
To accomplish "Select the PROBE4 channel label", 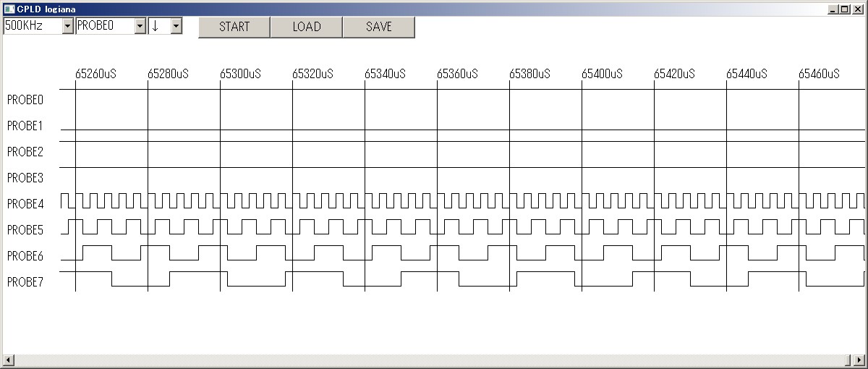I will pyautogui.click(x=25, y=204).
